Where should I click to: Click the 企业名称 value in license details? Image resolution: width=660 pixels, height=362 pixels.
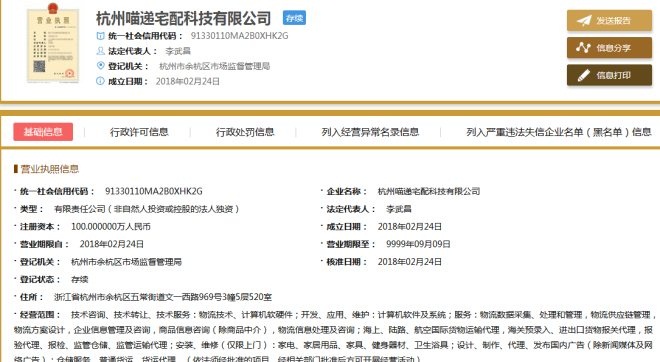[x=429, y=191]
